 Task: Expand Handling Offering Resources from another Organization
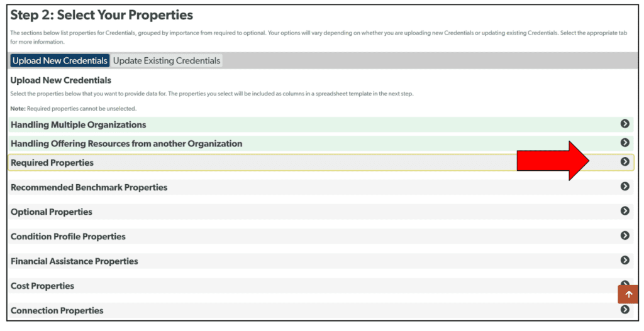click(x=321, y=144)
